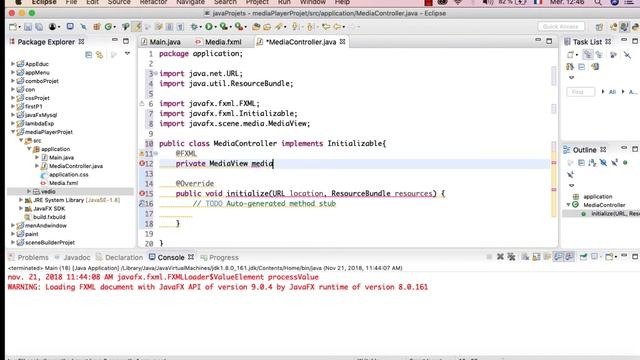
Task: Click the error marker on line 12
Action: coord(142,163)
